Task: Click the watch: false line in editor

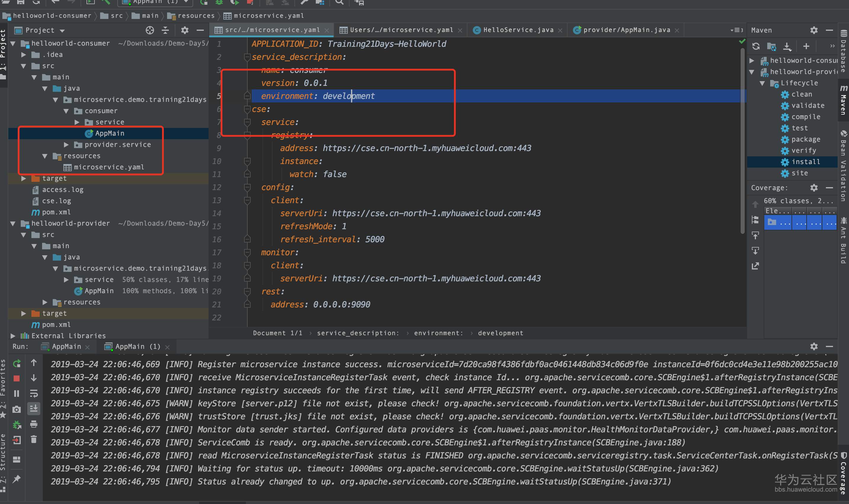Action: click(318, 174)
